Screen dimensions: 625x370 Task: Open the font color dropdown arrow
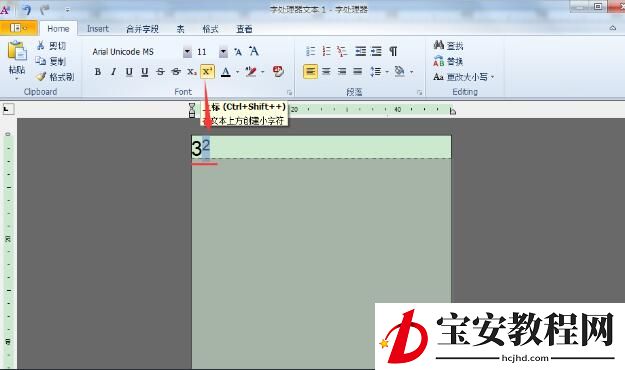[238, 72]
